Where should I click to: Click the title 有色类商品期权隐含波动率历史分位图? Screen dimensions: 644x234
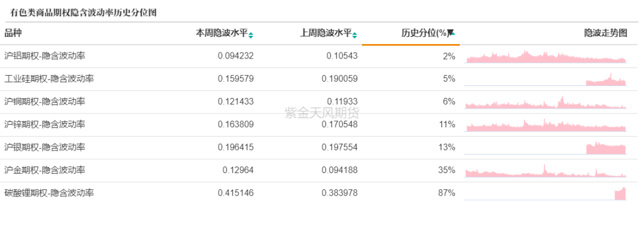(x=83, y=13)
